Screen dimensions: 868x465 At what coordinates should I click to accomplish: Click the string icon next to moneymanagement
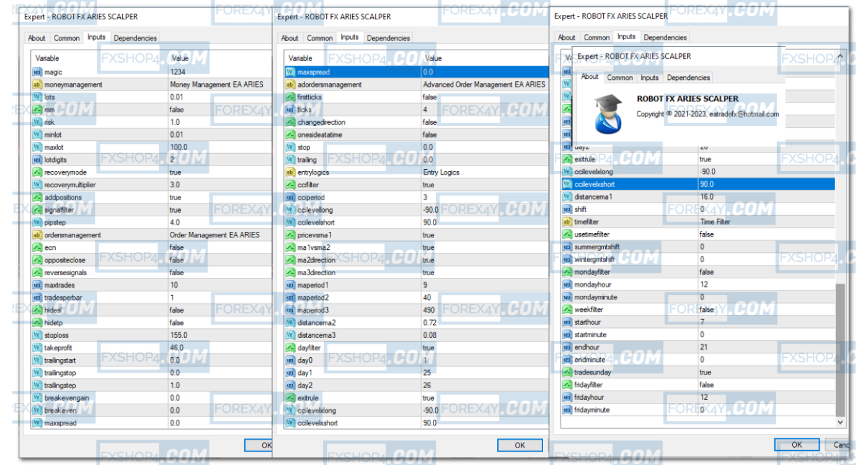[x=37, y=84]
